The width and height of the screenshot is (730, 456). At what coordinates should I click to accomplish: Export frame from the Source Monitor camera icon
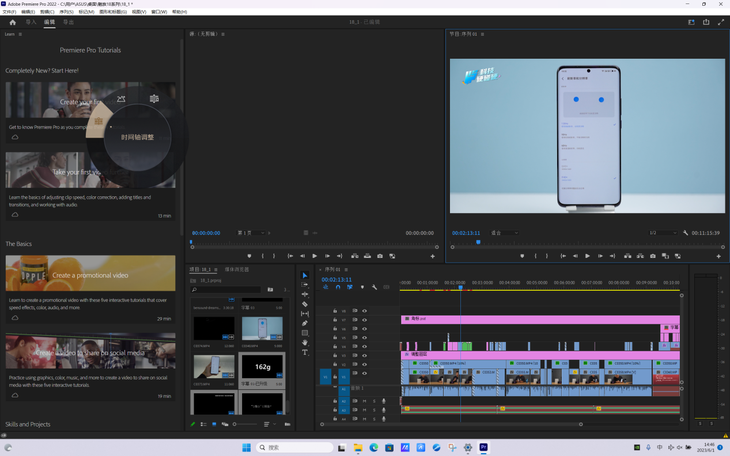380,256
